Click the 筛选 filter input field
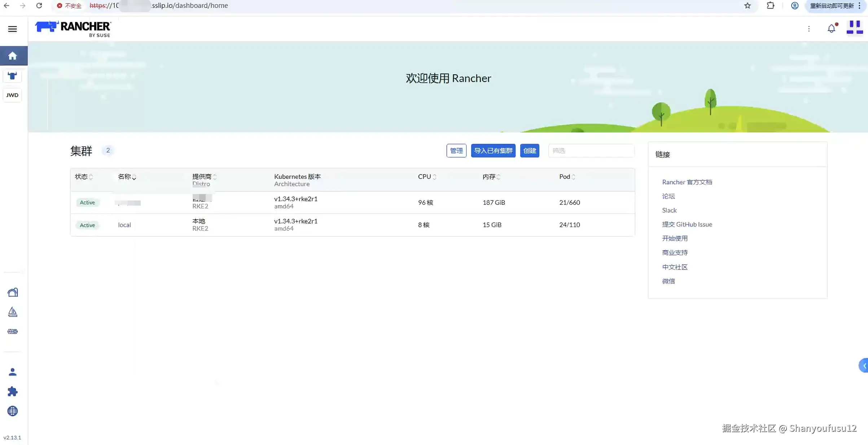This screenshot has width=868, height=445. click(x=591, y=151)
